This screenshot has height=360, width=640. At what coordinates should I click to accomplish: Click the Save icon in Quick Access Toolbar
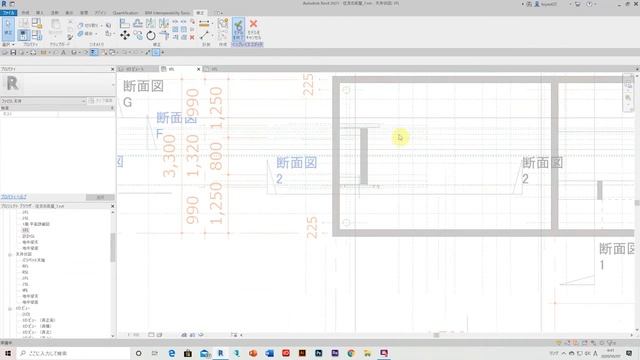coord(13,52)
